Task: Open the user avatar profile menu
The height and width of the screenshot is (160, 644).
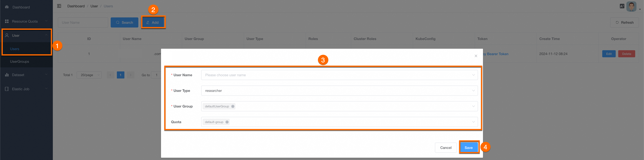Action: [x=631, y=7]
